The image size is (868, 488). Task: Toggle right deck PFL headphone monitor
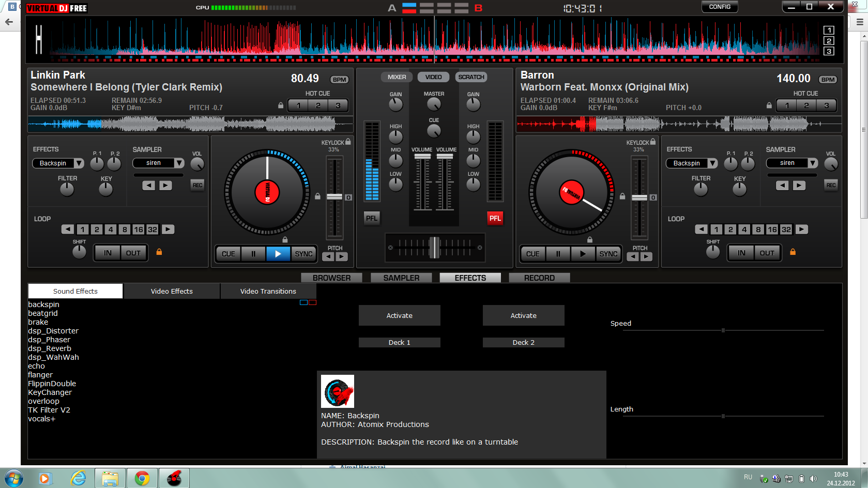[x=495, y=218]
